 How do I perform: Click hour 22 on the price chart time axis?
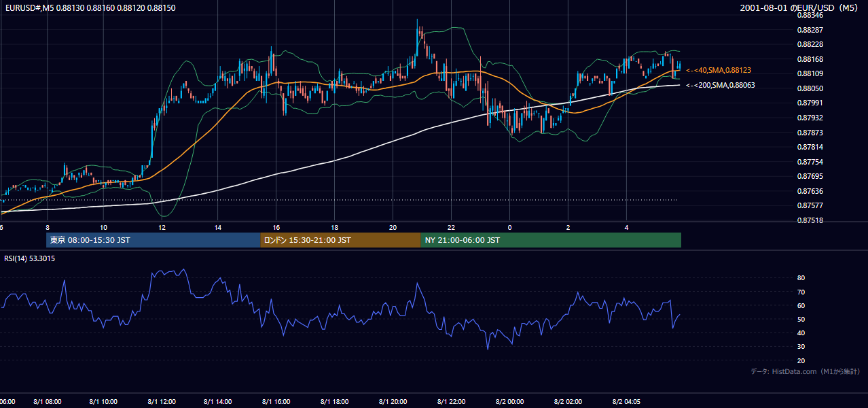tap(452, 227)
